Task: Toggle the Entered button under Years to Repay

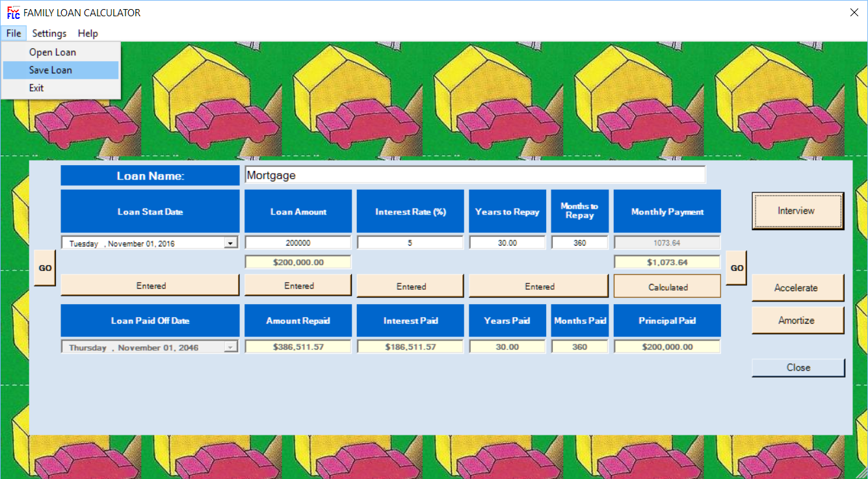Action: point(539,286)
